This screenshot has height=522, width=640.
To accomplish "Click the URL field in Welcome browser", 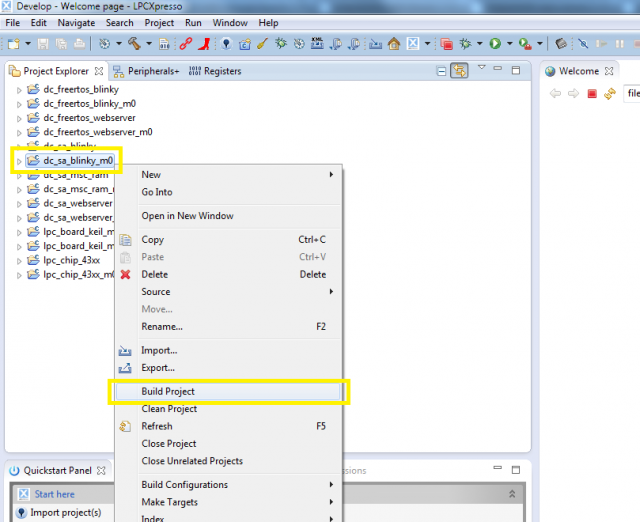I will 632,93.
